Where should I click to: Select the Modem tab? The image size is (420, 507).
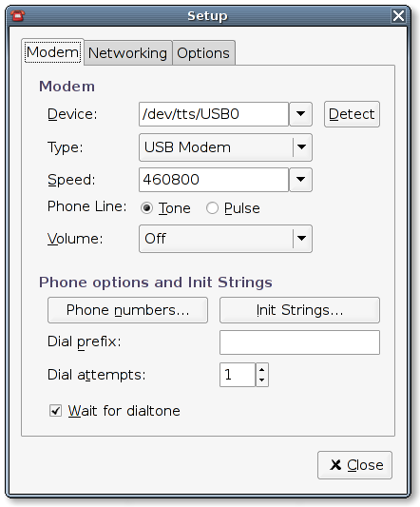click(x=52, y=52)
